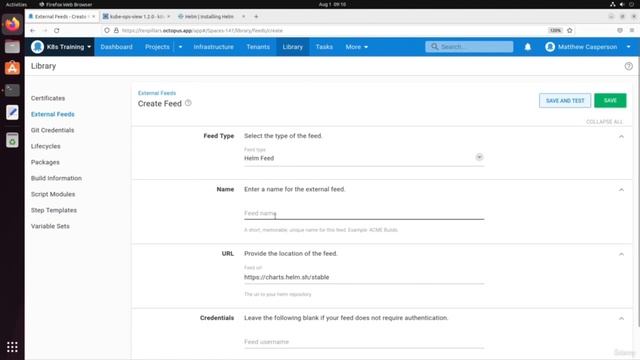Open Git Credentials in the sidebar
640x360 pixels.
53,130
